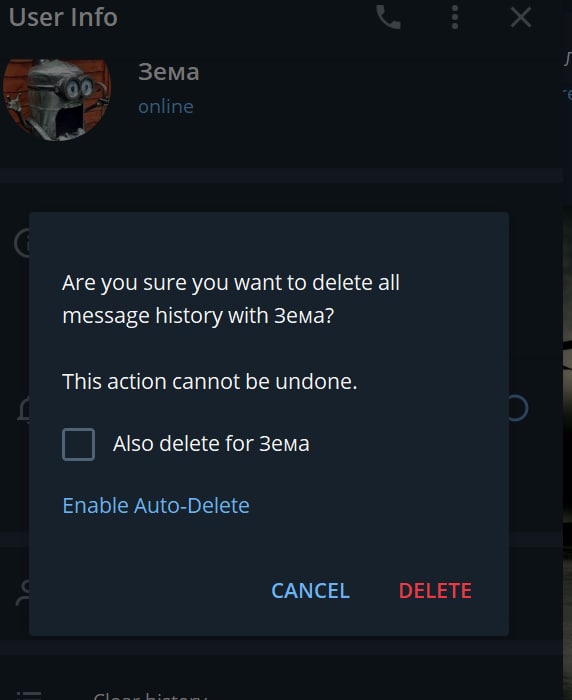Click the Зема name in the profile header

[x=168, y=71]
